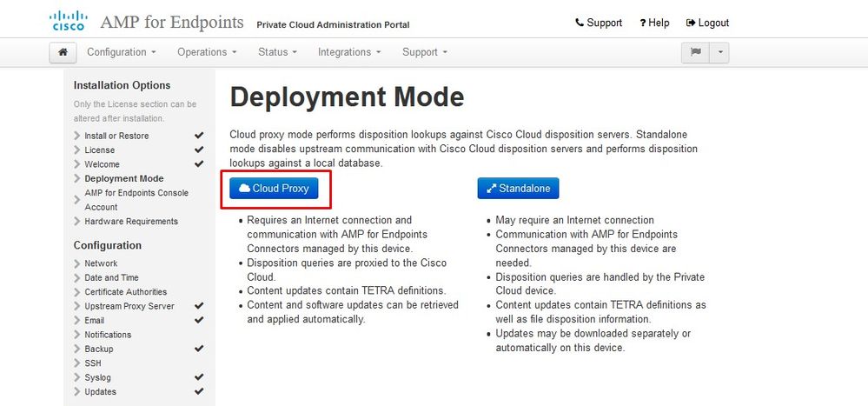The height and width of the screenshot is (406, 868).
Task: Open AMP for Endpoints Console Account
Action: (136, 200)
